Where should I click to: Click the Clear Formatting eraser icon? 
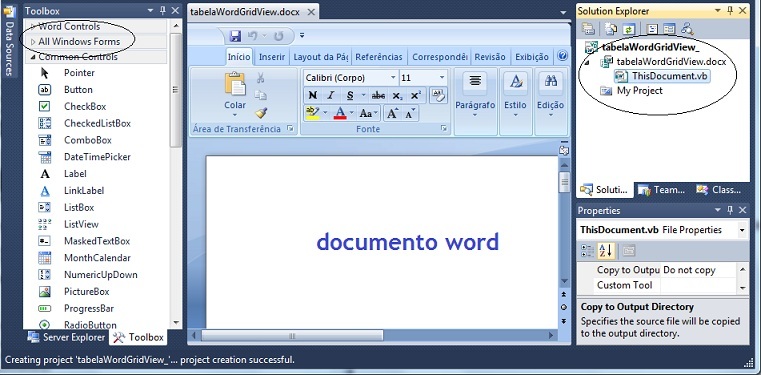438,95
